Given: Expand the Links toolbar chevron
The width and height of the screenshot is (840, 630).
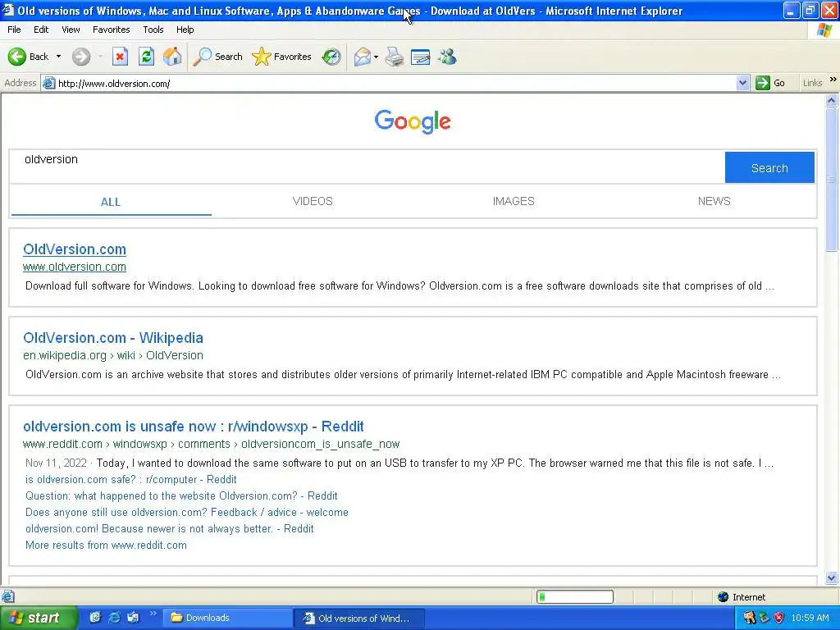Looking at the screenshot, I should (x=833, y=80).
